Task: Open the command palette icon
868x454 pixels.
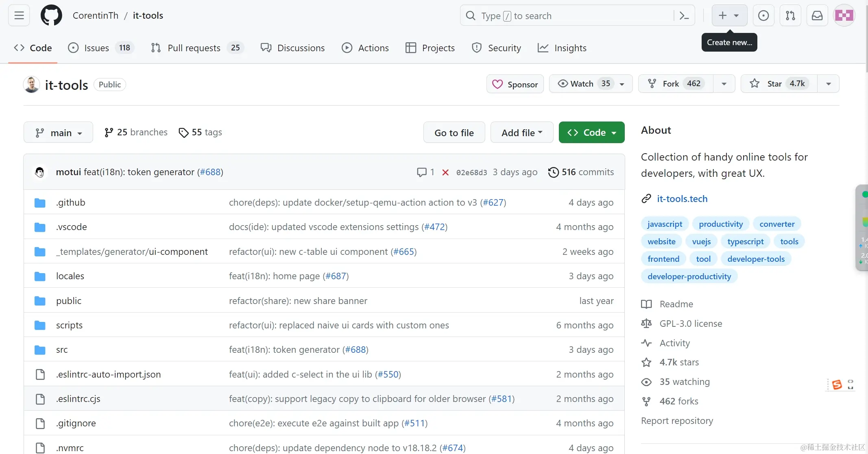Action: tap(684, 16)
